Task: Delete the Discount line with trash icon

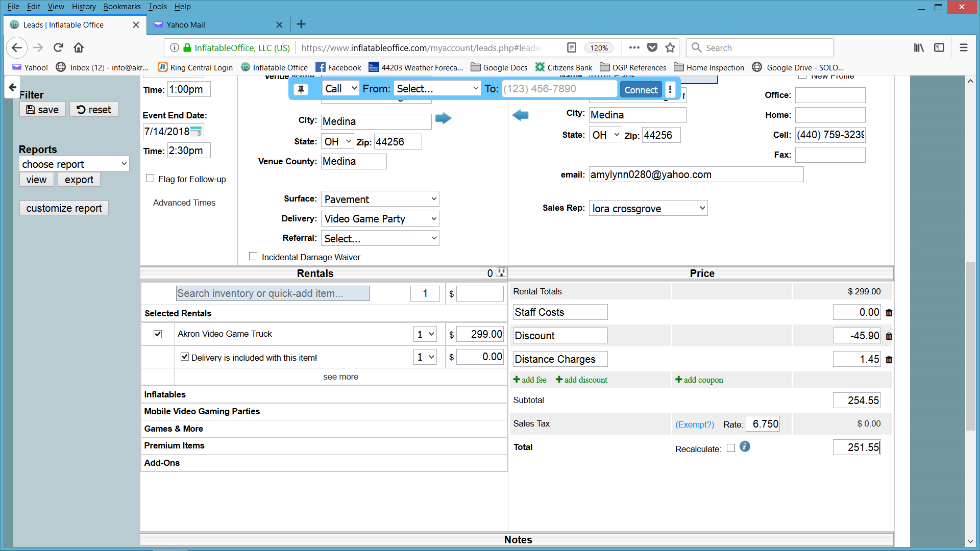Action: coord(889,336)
